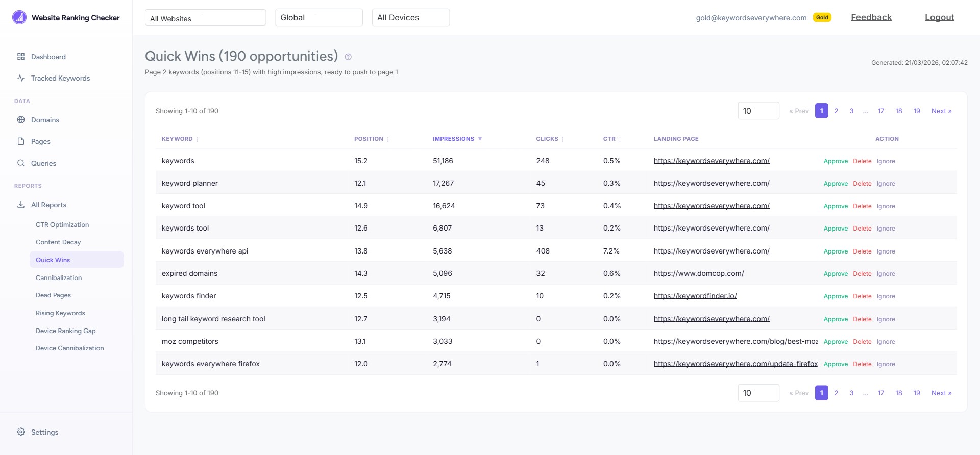Open keywordfinder.io landing page link
This screenshot has width=980, height=455.
click(695, 296)
